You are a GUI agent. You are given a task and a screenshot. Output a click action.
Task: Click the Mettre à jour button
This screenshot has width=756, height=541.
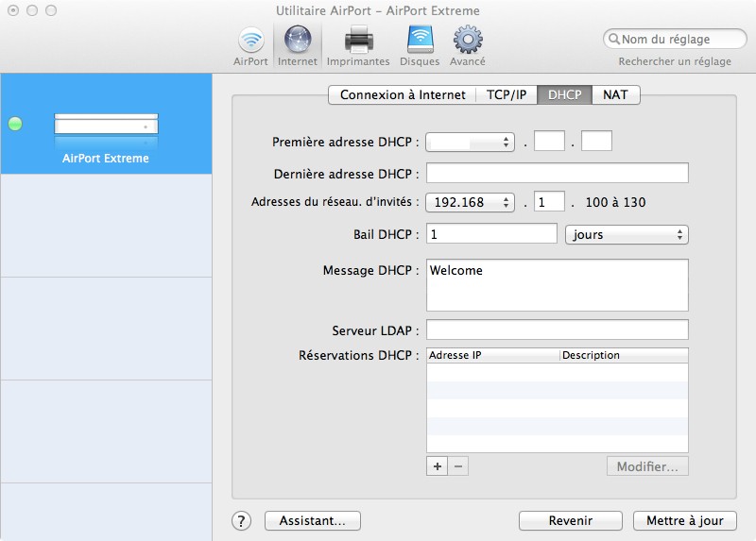[x=684, y=520]
